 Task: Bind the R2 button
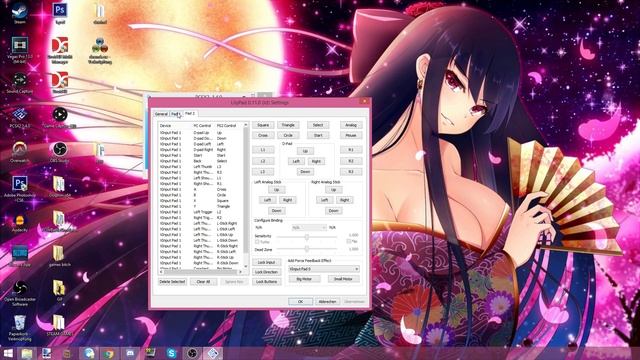click(351, 161)
